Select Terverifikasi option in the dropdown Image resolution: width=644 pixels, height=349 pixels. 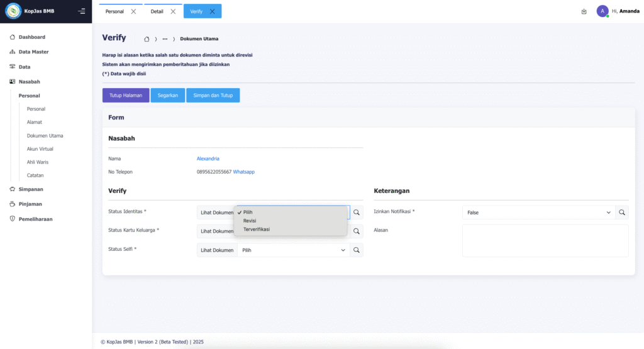coord(257,230)
